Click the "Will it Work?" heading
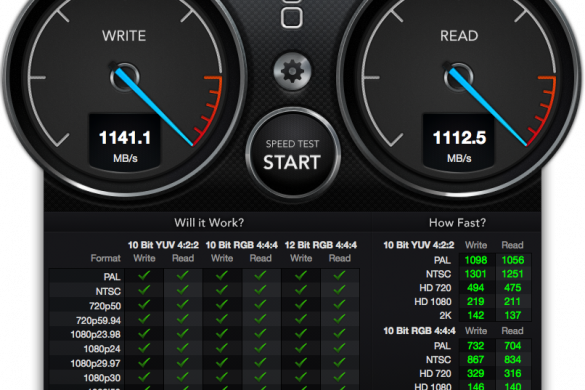585x390 pixels. (209, 223)
